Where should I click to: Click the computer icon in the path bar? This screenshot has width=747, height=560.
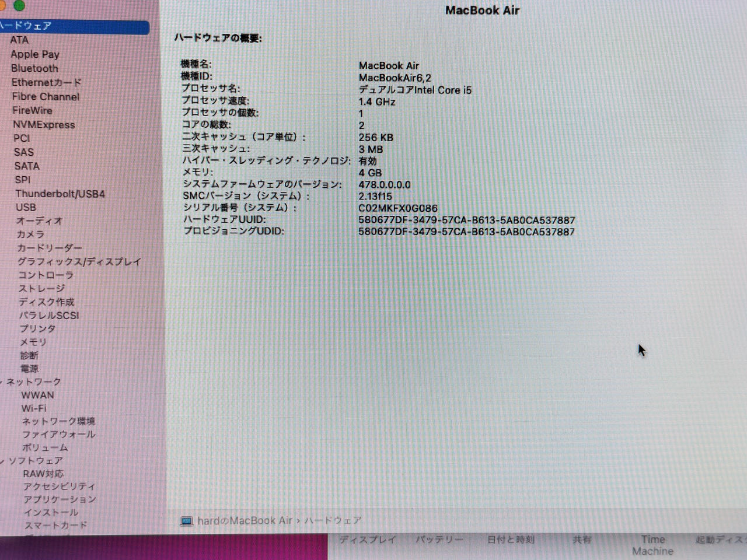pyautogui.click(x=187, y=521)
